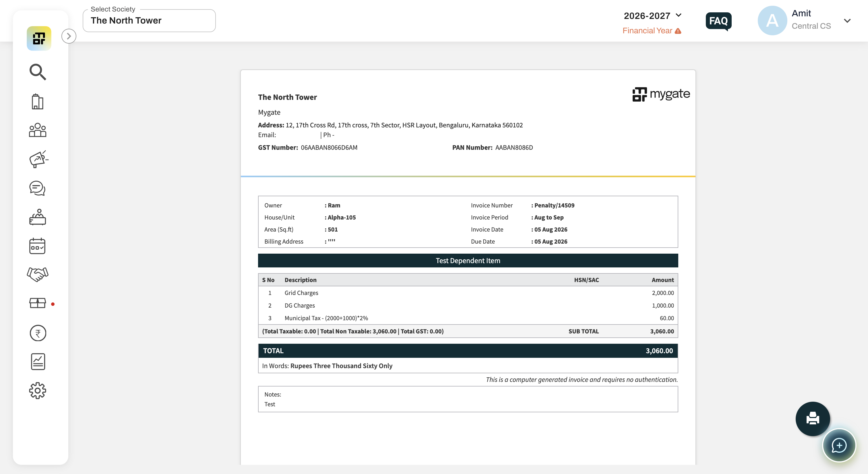Click the Owner Ram value
868x474 pixels.
coord(334,205)
